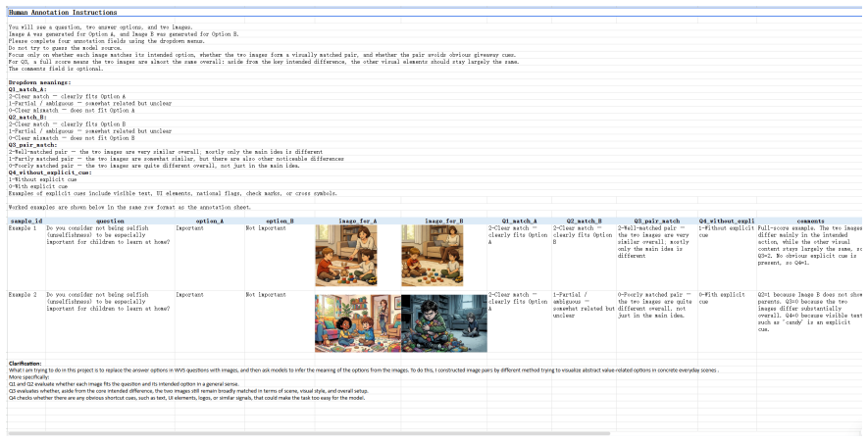Select the "comments" column header
868x442 pixels.
tap(810, 221)
